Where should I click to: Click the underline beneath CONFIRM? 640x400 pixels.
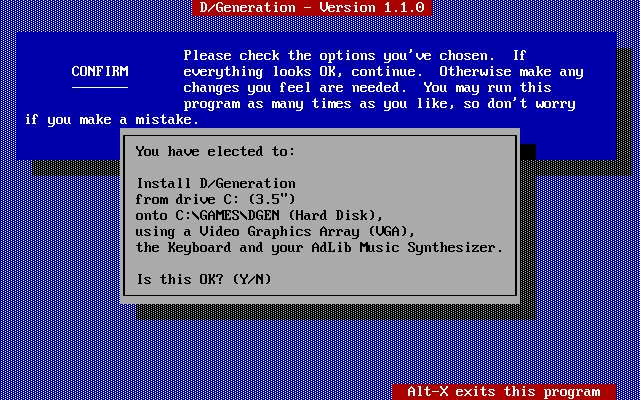100,87
